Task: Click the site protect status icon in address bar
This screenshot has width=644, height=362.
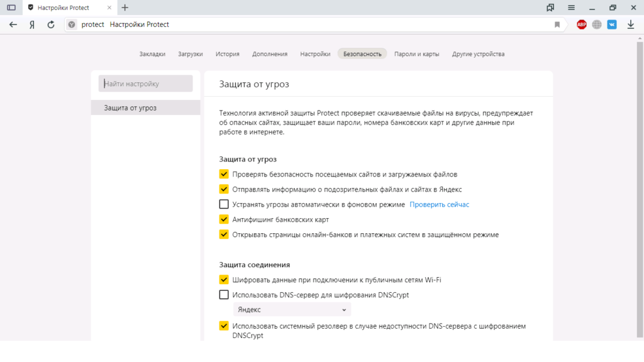Action: point(72,25)
